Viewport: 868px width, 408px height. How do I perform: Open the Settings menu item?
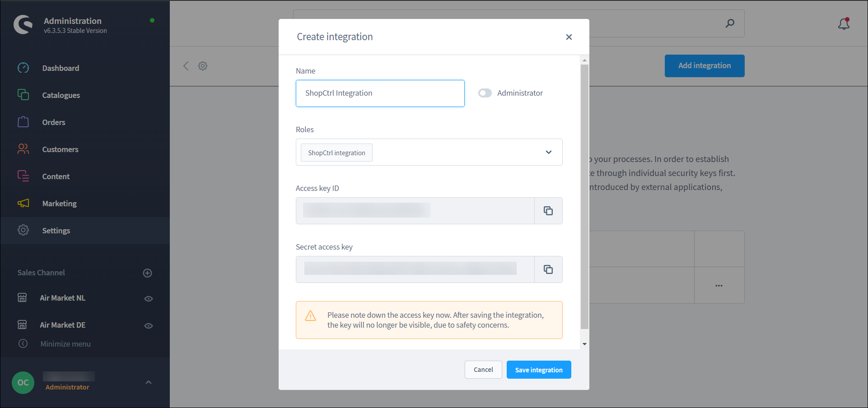click(x=85, y=231)
